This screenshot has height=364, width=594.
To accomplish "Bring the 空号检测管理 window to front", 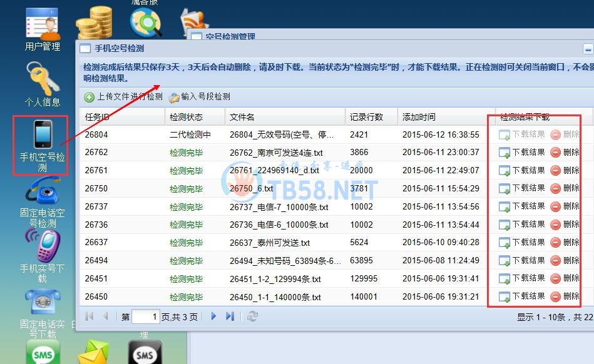I will click(230, 36).
